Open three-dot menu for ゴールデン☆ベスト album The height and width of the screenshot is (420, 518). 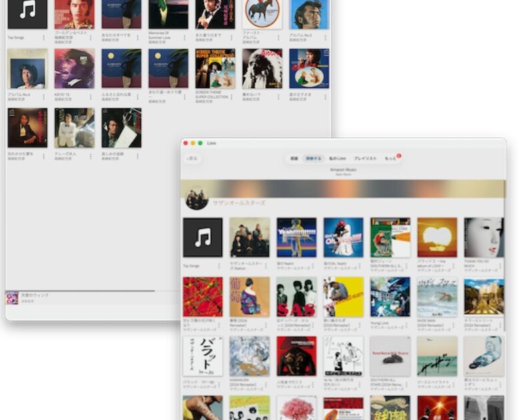91,38
